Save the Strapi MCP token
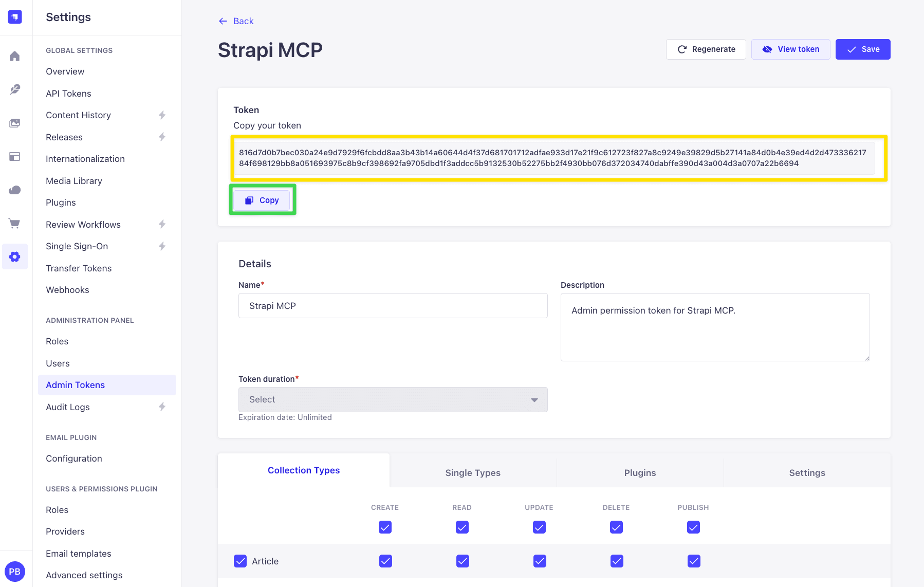This screenshot has height=587, width=924. click(x=863, y=49)
